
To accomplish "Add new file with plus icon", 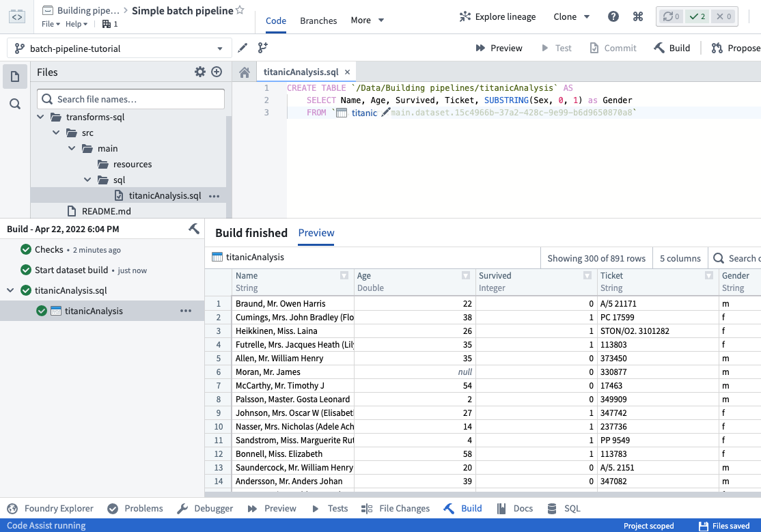I will tap(217, 72).
